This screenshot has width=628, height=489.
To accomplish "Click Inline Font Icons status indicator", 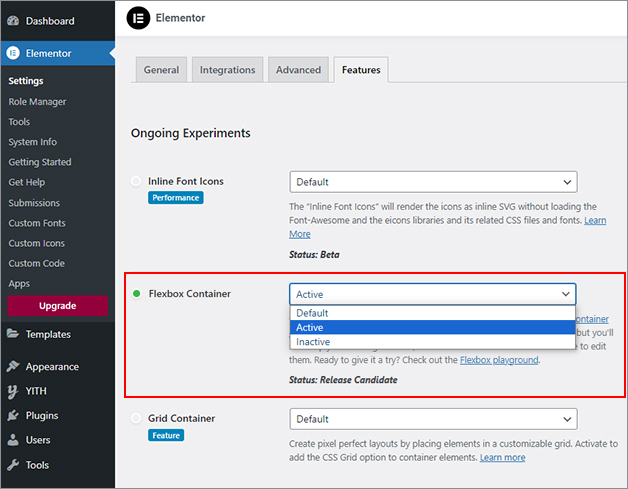I will (x=136, y=181).
